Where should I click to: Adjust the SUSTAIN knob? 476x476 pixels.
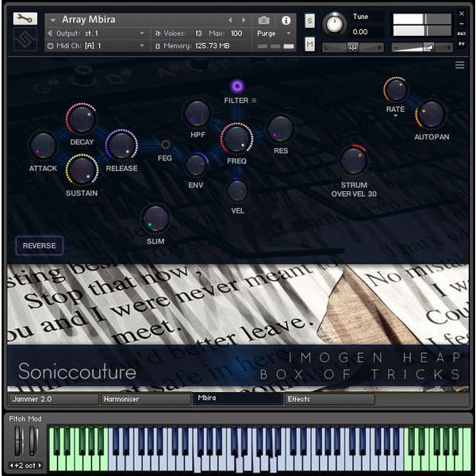tap(82, 171)
